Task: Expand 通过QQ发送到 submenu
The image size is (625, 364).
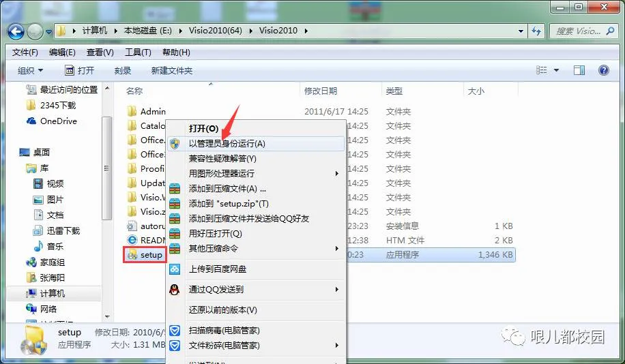Action: pos(255,290)
